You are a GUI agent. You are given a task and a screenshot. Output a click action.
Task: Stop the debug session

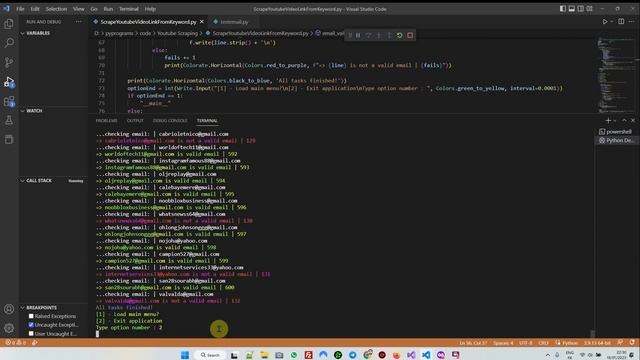pyautogui.click(x=410, y=36)
